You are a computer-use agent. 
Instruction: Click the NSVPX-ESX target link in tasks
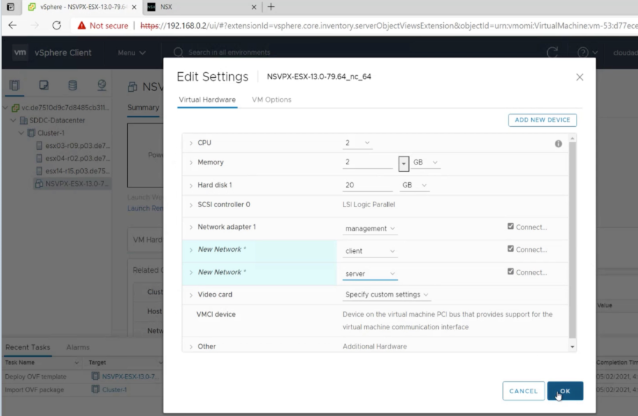point(129,377)
